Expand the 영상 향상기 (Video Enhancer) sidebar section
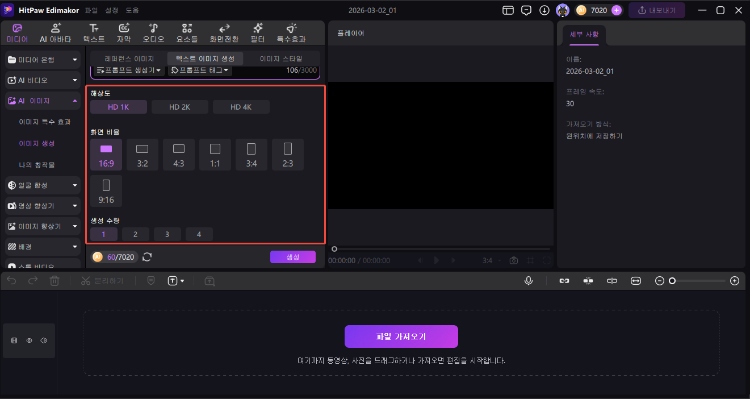 point(43,206)
